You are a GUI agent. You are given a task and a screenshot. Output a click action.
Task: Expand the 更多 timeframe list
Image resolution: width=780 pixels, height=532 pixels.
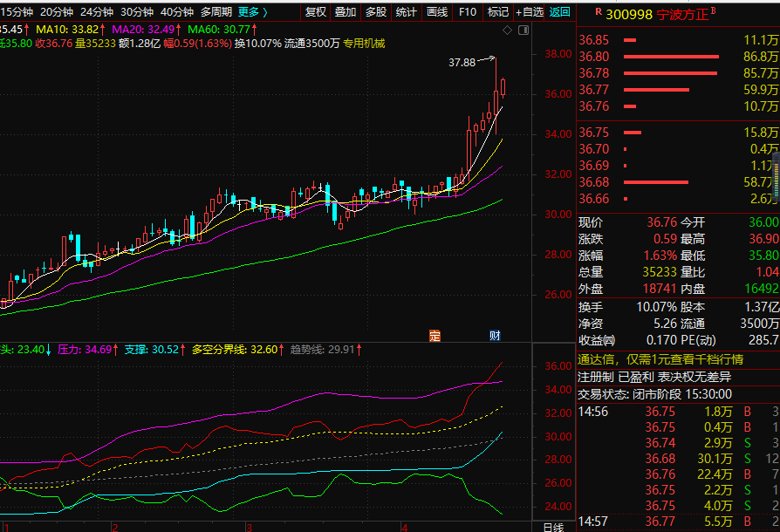(252, 12)
